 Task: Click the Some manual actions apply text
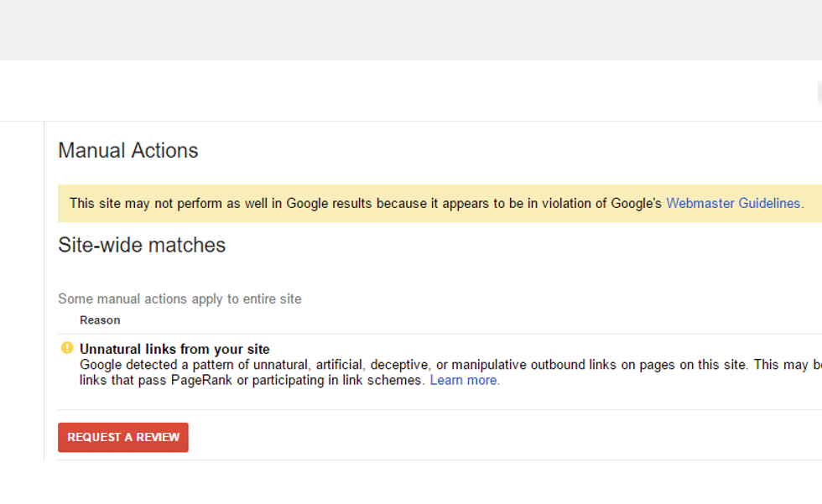pos(179,299)
